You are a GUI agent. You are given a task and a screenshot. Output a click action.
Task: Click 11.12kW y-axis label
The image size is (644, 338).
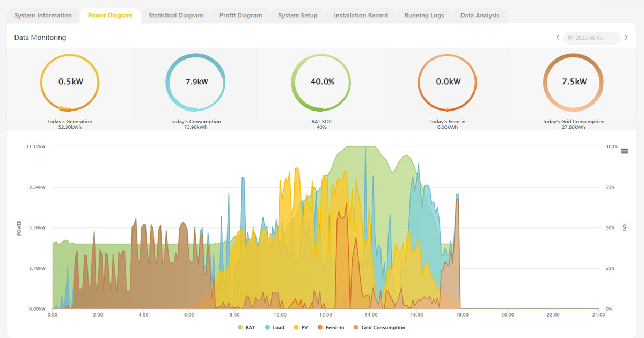(36, 146)
